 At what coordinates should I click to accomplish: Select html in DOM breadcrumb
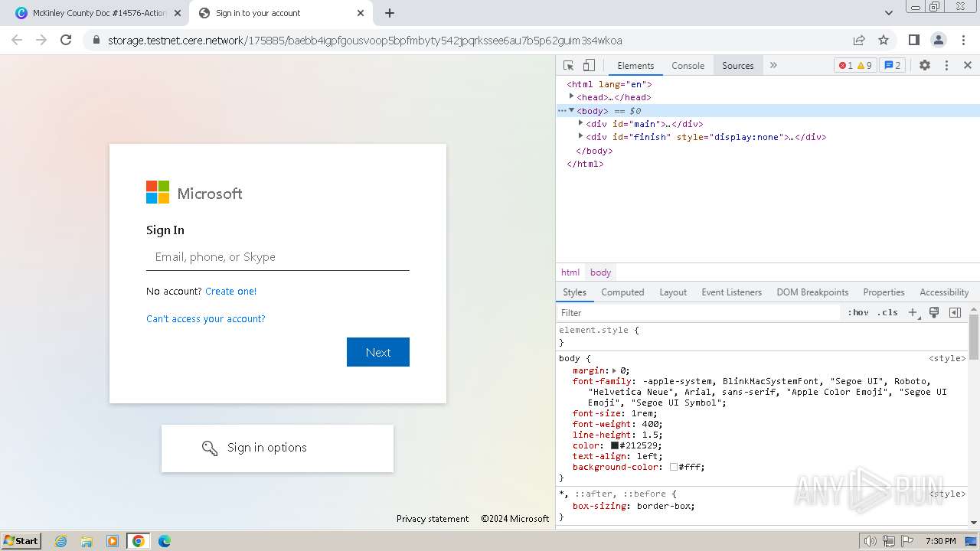(570, 272)
